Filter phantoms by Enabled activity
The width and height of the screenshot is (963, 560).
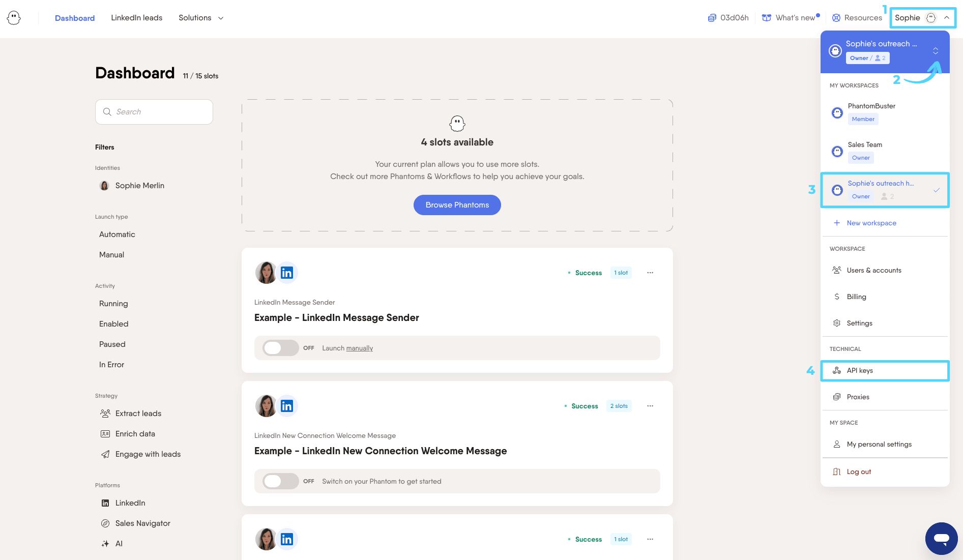(113, 324)
